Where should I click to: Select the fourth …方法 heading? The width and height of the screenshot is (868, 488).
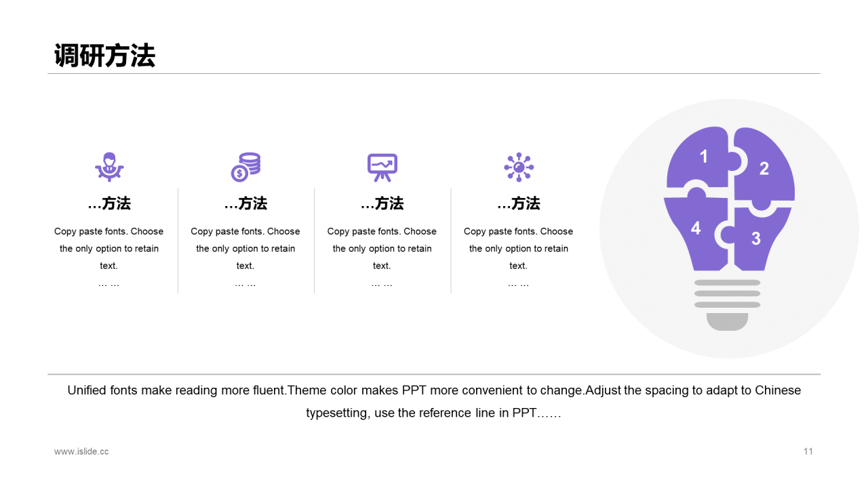519,203
